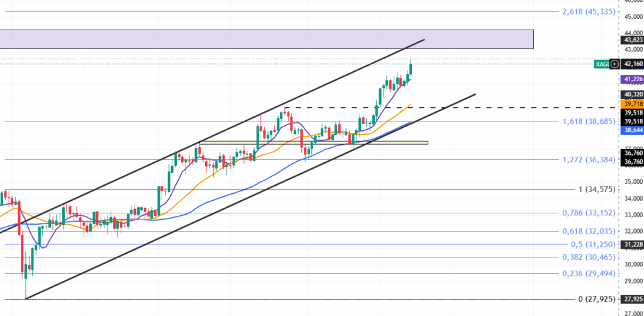Click the blue 38,644 moving average price tag

[631, 130]
